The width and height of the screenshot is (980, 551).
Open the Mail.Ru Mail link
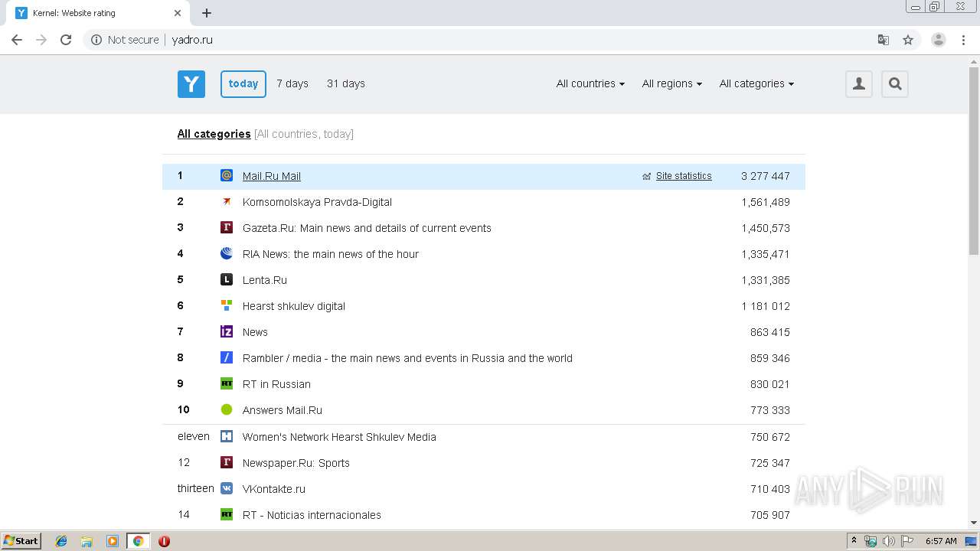point(272,176)
